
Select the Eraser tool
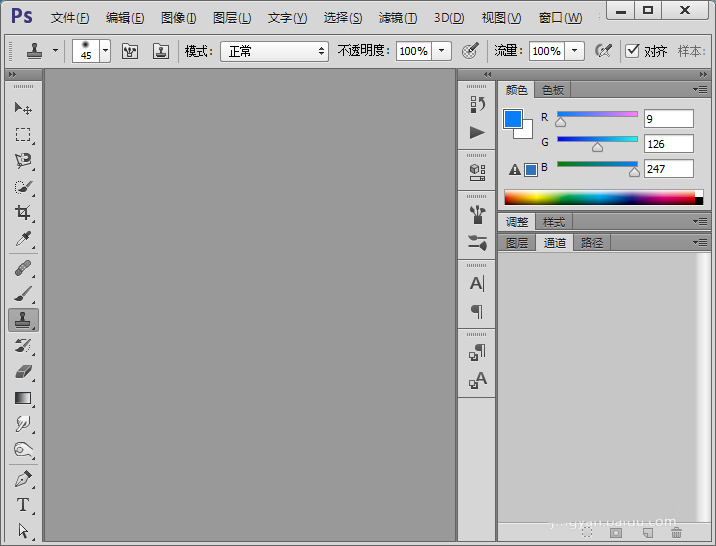[x=23, y=371]
